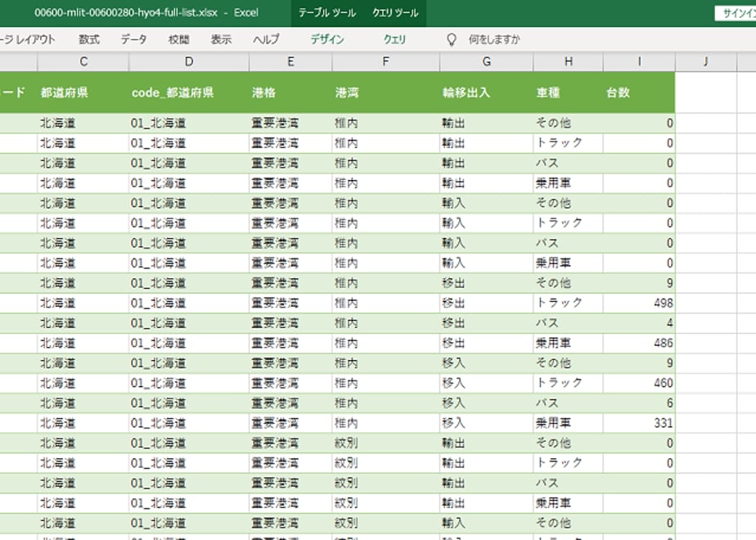Select the 0 in the 稚内 輸出 乗用車 row

639,183
